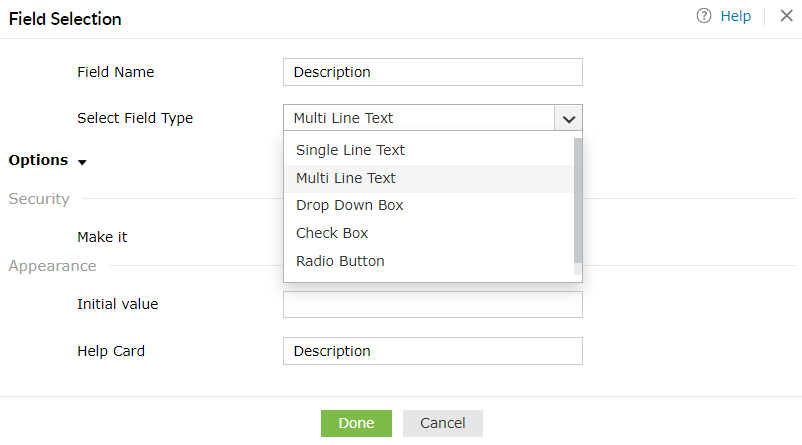Click the Options section heading

(38, 160)
